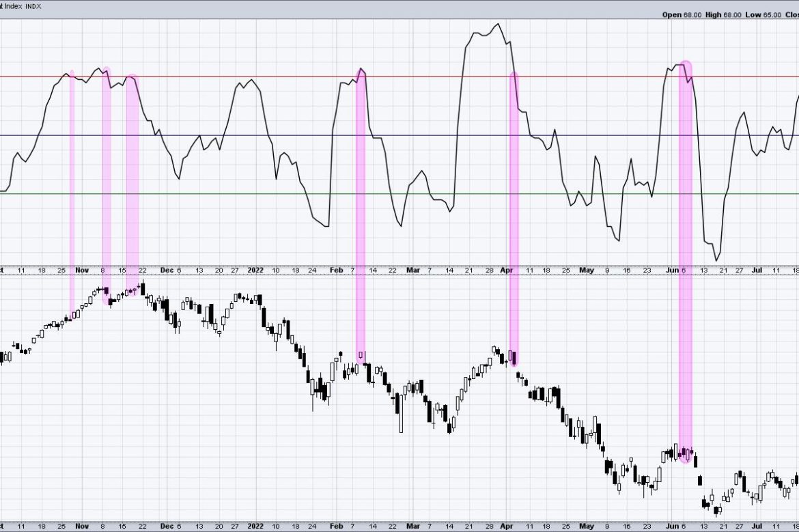This screenshot has width=799, height=532.
Task: Click the Apr label on upper date axis
Action: tap(507, 270)
